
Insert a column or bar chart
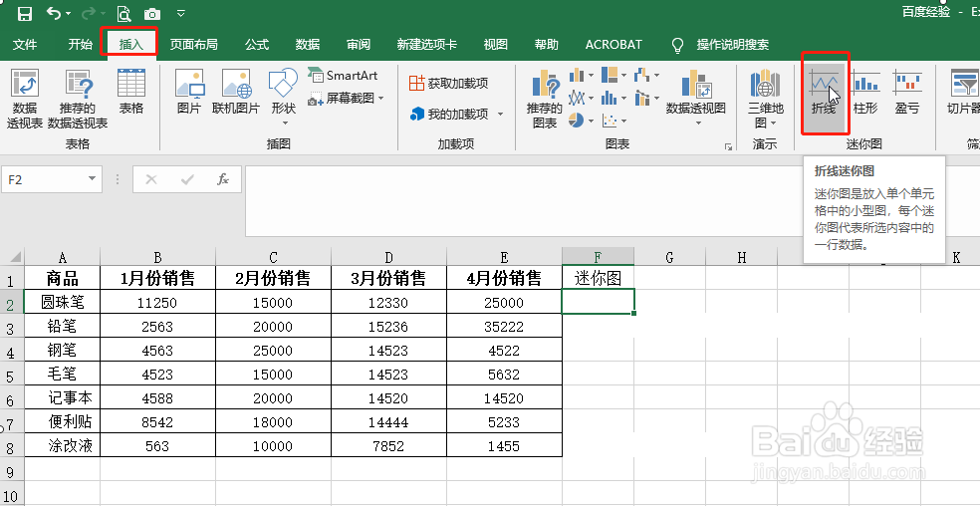(582, 76)
